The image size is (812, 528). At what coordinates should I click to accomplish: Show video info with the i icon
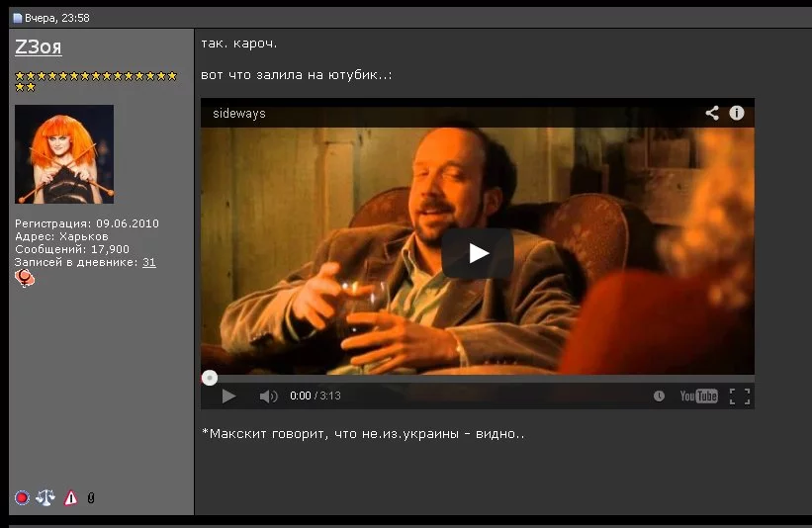pyautogui.click(x=737, y=113)
